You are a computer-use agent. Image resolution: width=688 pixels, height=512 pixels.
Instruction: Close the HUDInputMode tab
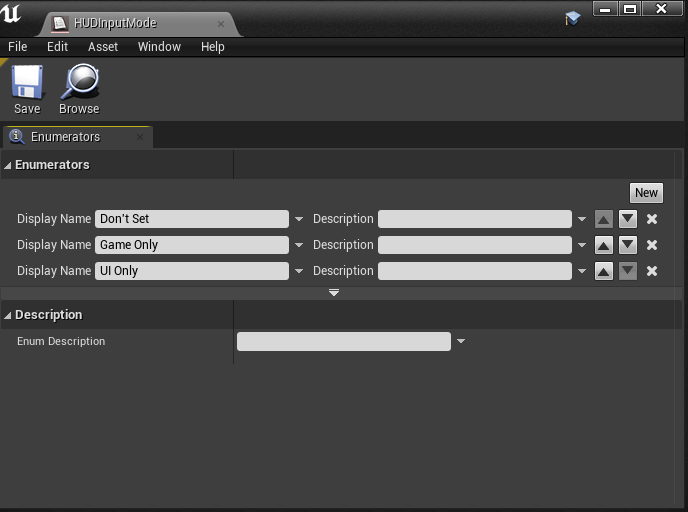221,24
